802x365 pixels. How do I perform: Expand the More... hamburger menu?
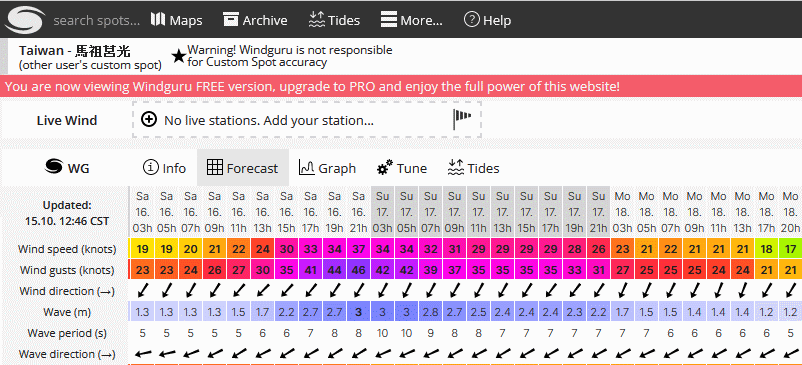tap(412, 20)
